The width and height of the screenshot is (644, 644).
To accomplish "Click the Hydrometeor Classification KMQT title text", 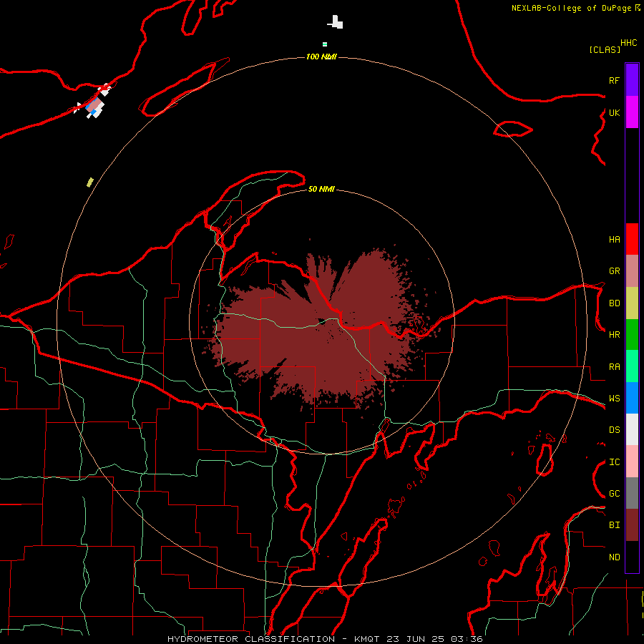I will (x=325, y=639).
